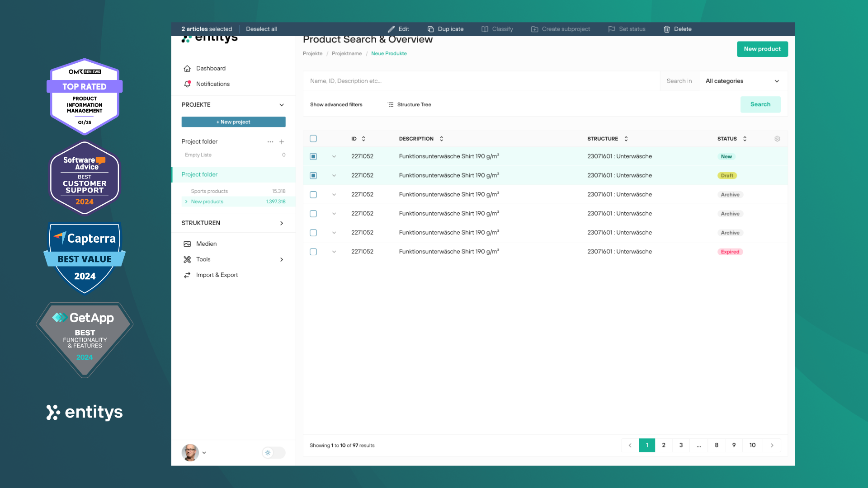Click the plus icon beside Project folder
The height and width of the screenshot is (488, 868).
click(x=282, y=141)
